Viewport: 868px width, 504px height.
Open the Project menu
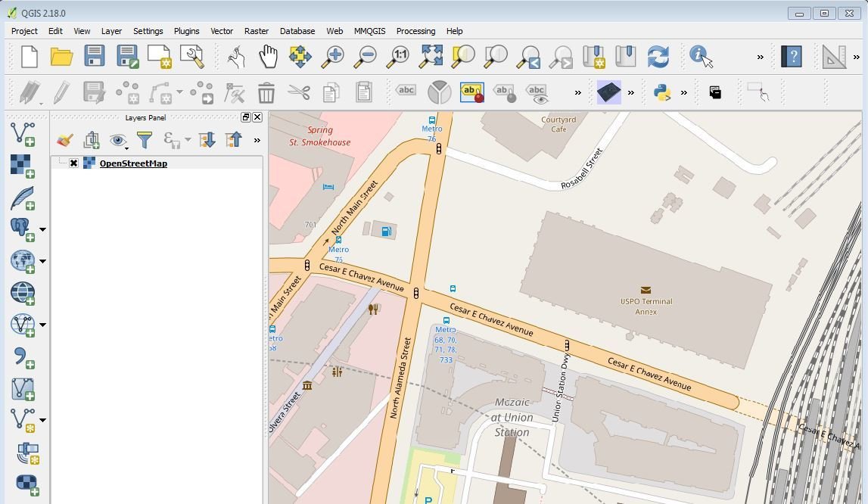point(24,31)
